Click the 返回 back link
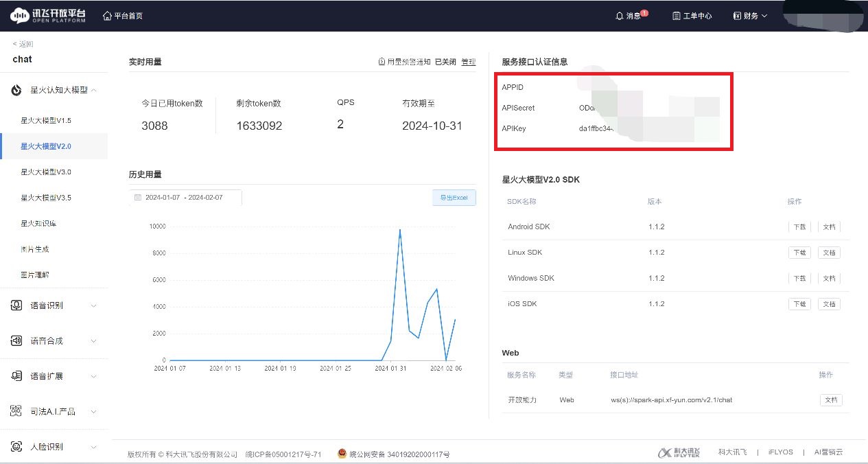 pyautogui.click(x=23, y=44)
